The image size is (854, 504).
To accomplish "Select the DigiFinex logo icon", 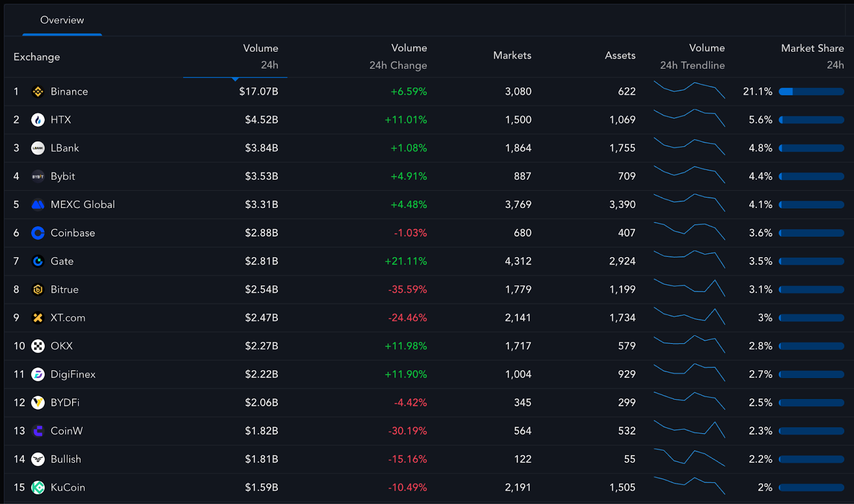I will [37, 374].
